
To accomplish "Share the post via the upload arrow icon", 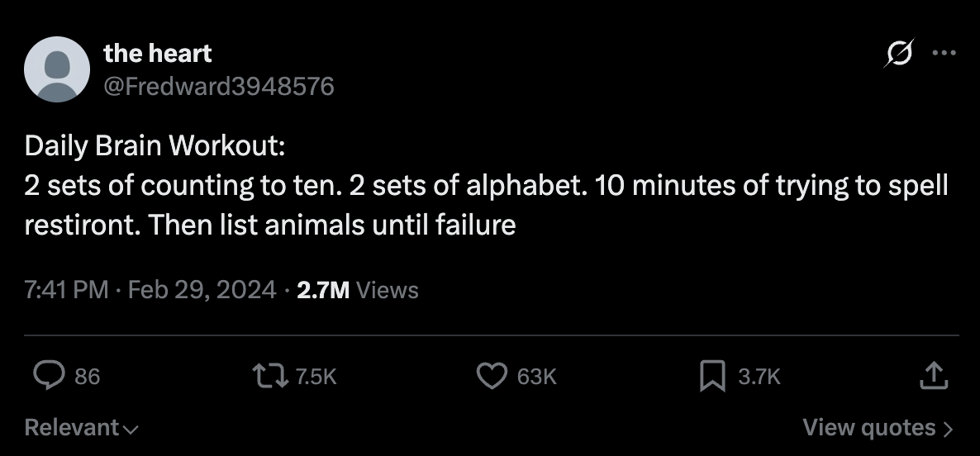I will 931,377.
